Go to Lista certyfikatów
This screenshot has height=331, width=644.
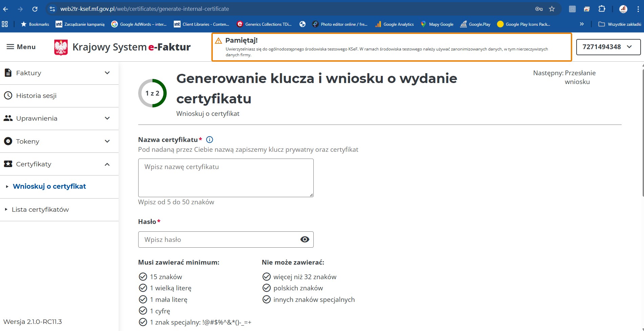point(40,210)
